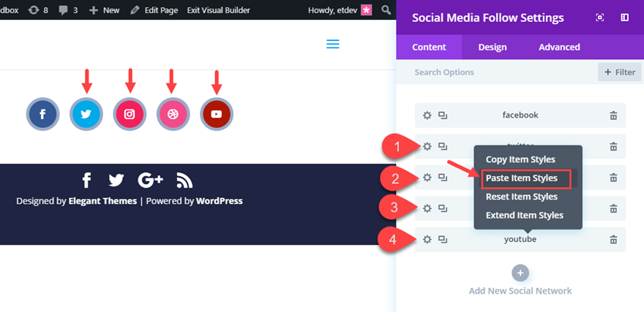
Task: Duplicate the twitter social network item
Action: click(x=442, y=146)
